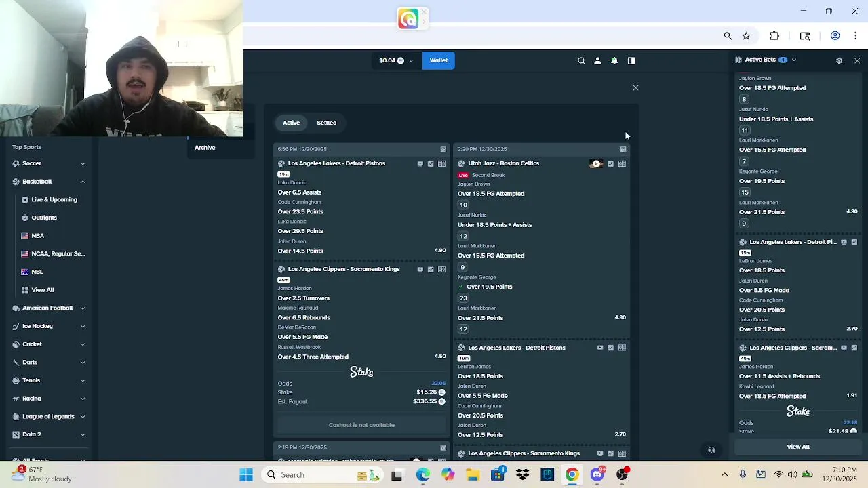The height and width of the screenshot is (488, 868).
Task: Open stream icon on Clippers - Kings in 6:56 PM bet
Action: pyautogui.click(x=420, y=269)
